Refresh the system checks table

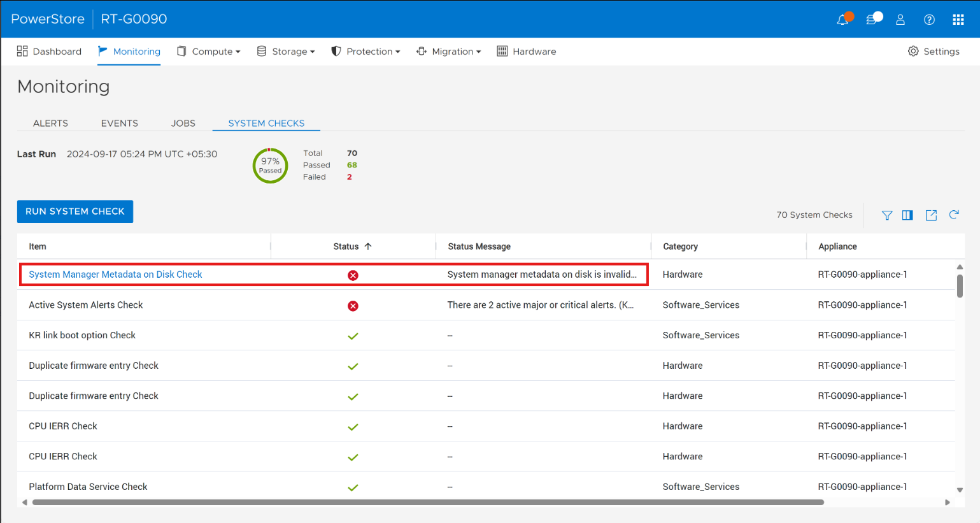point(954,215)
